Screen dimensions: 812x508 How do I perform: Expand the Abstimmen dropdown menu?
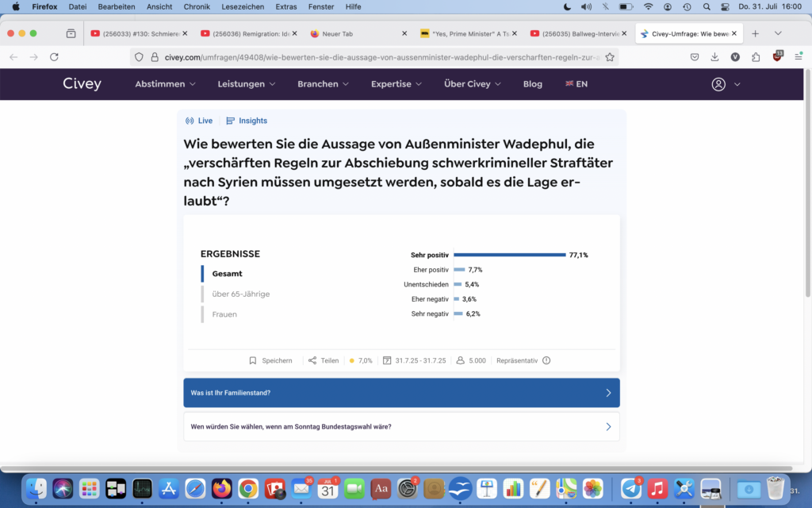[165, 84]
